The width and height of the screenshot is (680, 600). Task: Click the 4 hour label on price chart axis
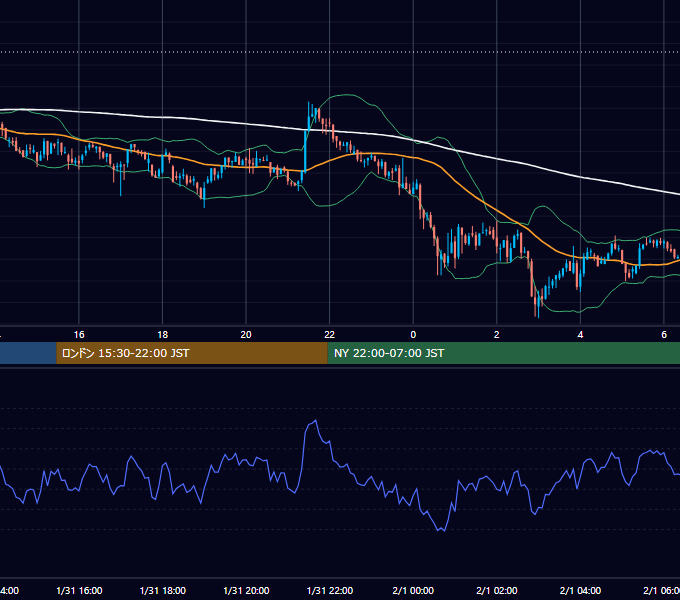point(580,335)
